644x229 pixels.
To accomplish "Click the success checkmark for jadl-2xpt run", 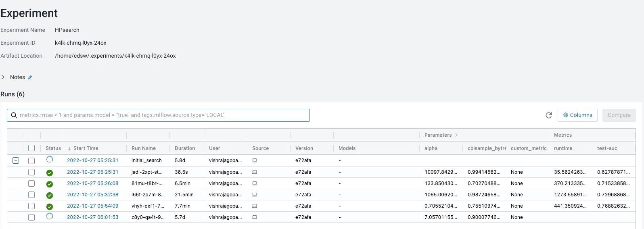I will [x=50, y=173].
